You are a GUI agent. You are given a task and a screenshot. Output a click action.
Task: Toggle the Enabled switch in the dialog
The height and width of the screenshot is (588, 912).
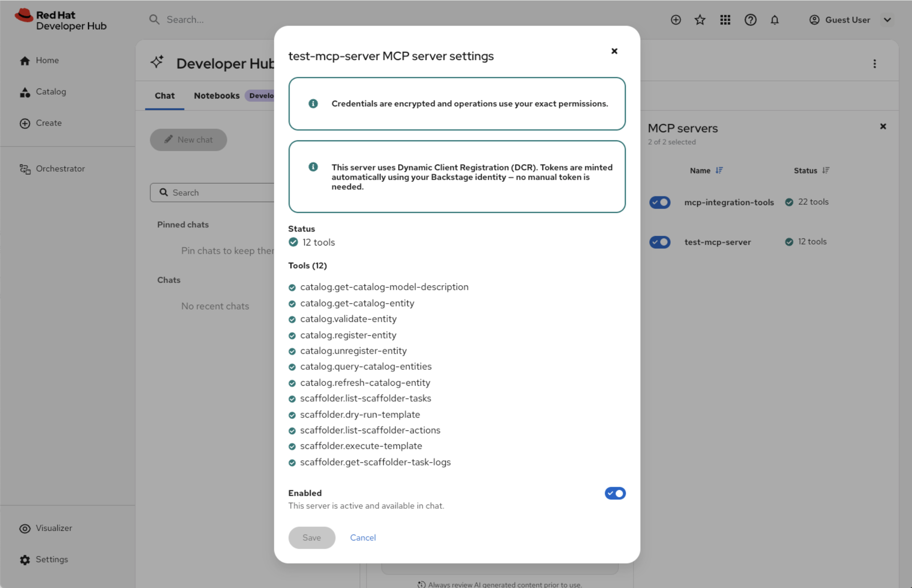[x=615, y=493]
